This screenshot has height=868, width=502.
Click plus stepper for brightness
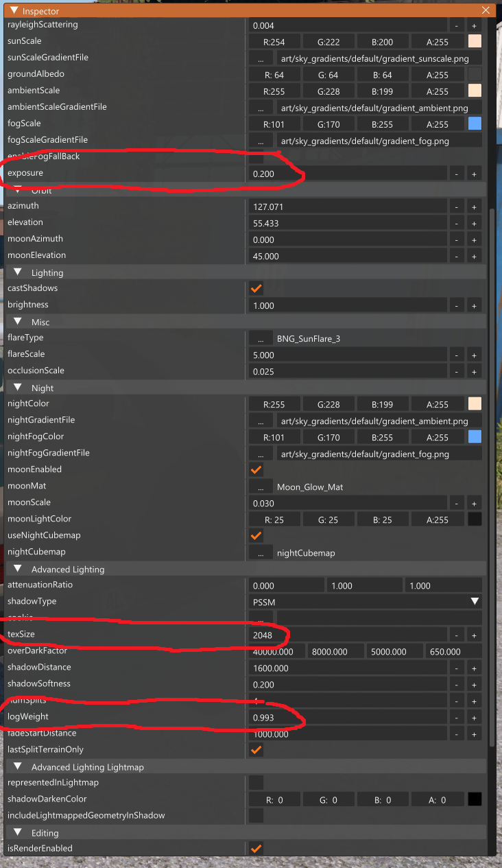point(474,305)
